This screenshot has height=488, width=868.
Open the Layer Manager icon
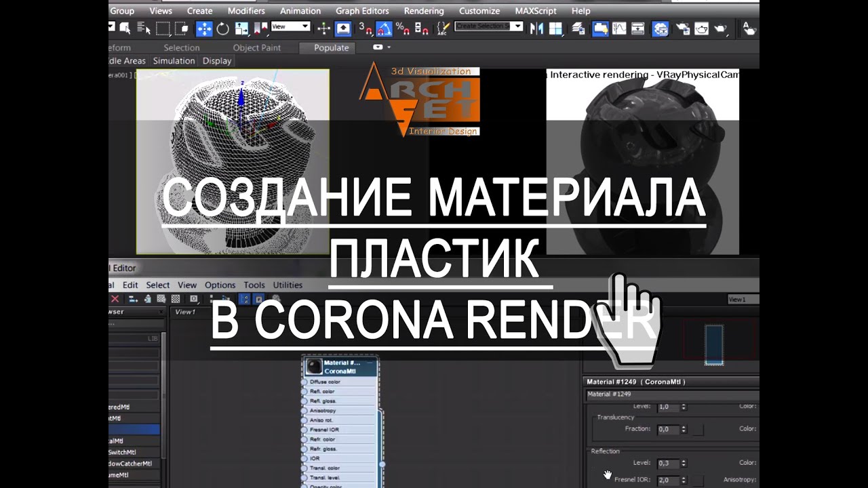click(578, 28)
